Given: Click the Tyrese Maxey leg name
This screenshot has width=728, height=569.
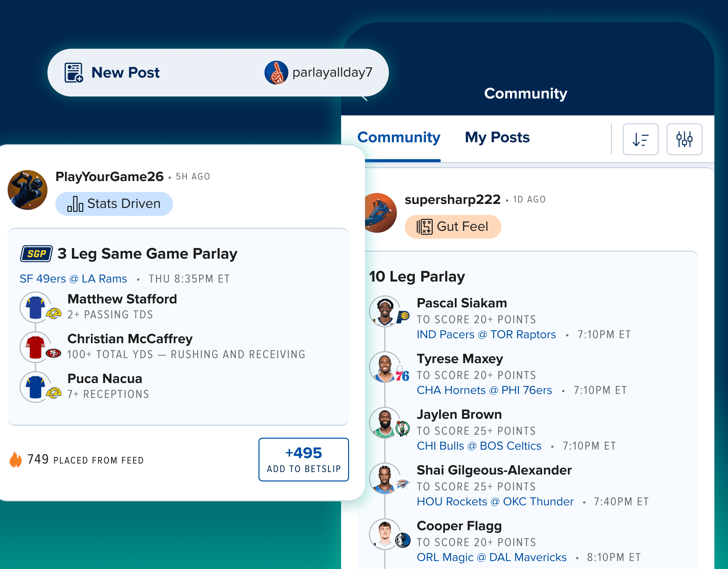Looking at the screenshot, I should [460, 359].
